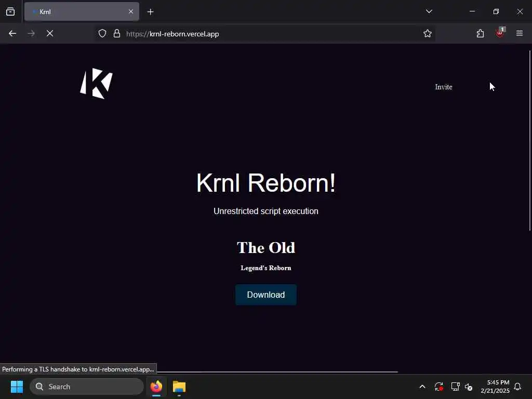The height and width of the screenshot is (399, 532).
Task: Click The Old heading text
Action: [266, 248]
